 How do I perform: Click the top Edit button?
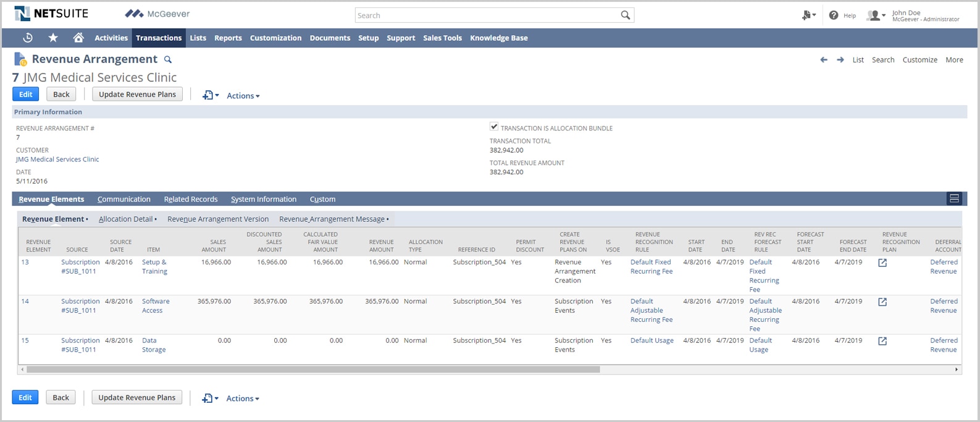(x=26, y=94)
